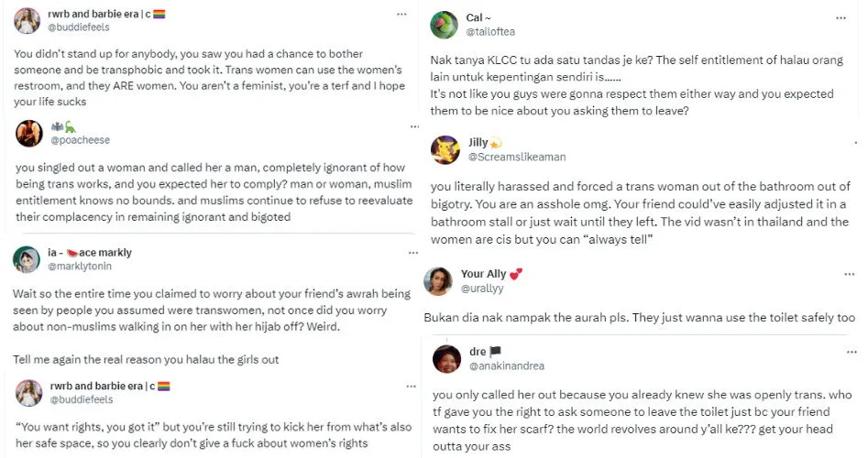Click the "Your Ally" display name
This screenshot has width=868, height=458.
point(485,274)
